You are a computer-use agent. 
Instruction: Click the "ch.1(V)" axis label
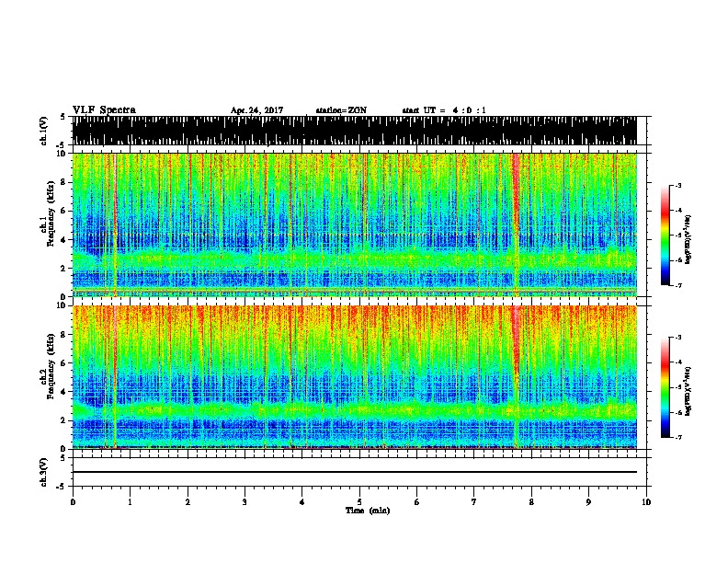43,131
